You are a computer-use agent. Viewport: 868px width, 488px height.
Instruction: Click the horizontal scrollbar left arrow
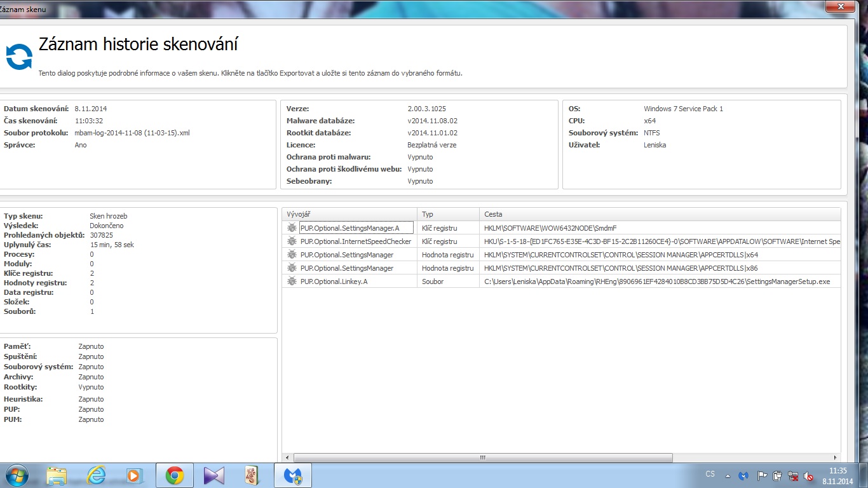pyautogui.click(x=288, y=457)
